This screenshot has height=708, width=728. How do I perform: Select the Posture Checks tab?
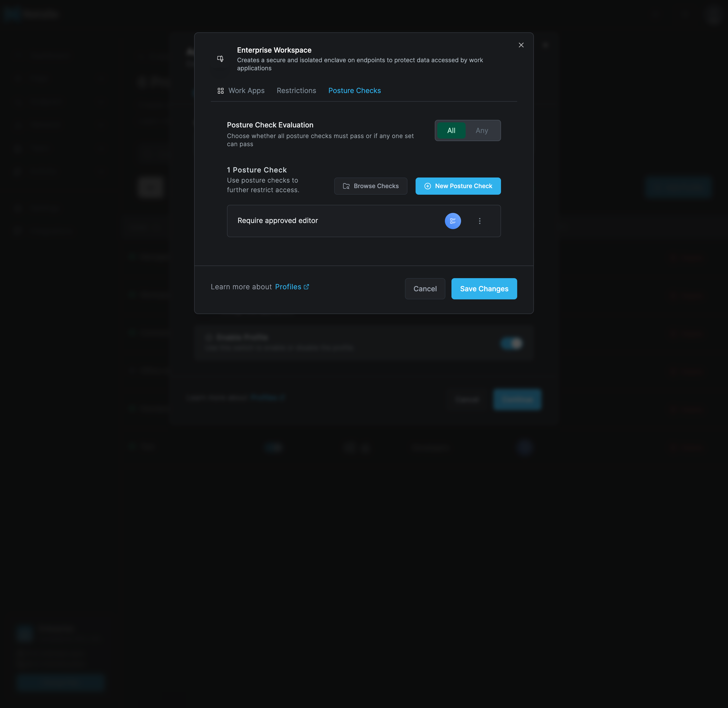(354, 91)
